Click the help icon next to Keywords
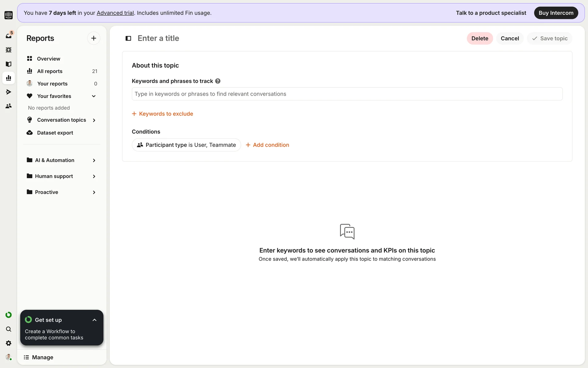 (218, 81)
